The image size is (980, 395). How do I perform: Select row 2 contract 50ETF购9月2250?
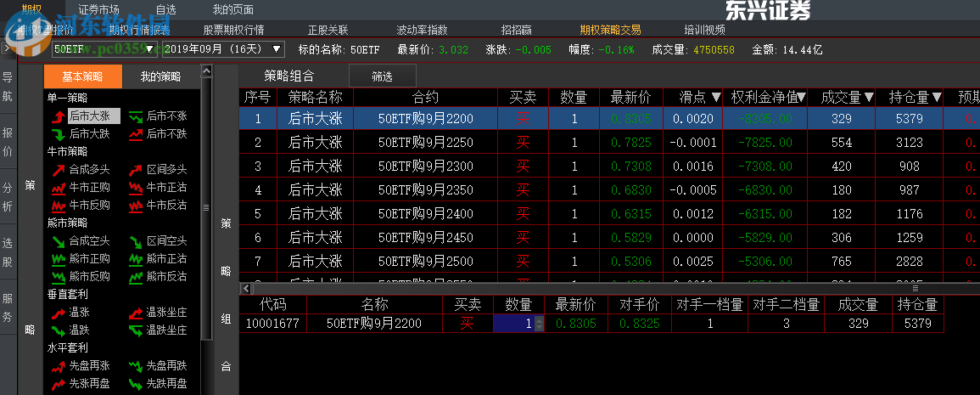(x=426, y=142)
